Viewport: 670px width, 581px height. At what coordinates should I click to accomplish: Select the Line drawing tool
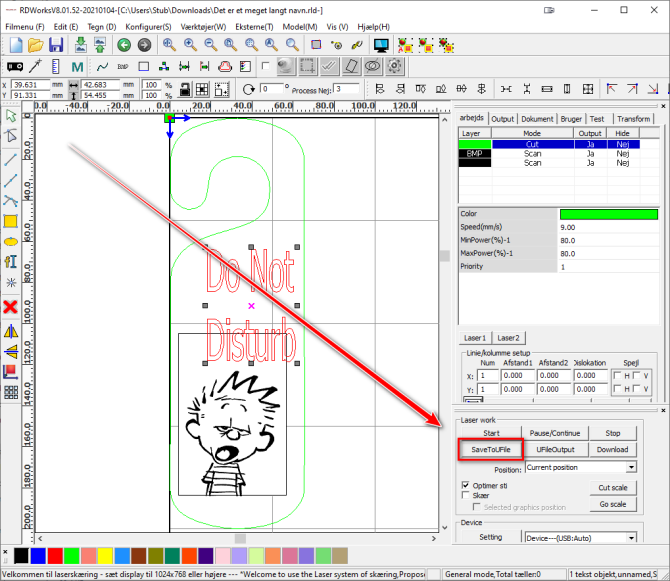pyautogui.click(x=11, y=159)
